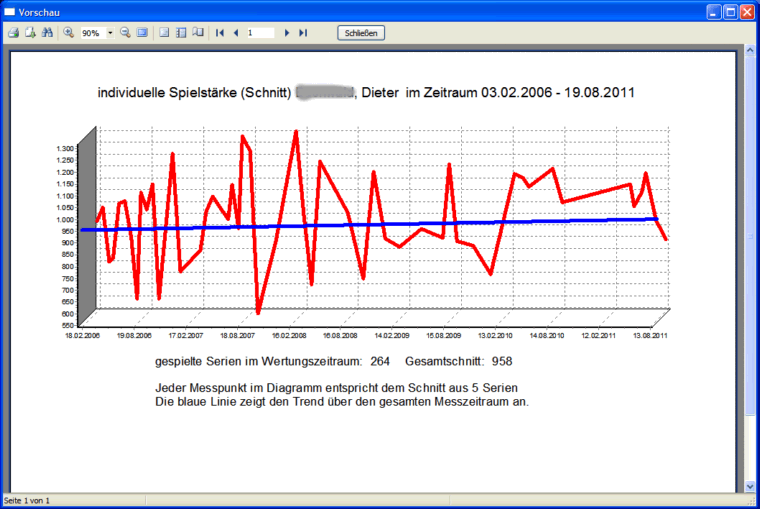Zoom in with the magnifier plus icon
This screenshot has width=760, height=509.
click(x=68, y=33)
